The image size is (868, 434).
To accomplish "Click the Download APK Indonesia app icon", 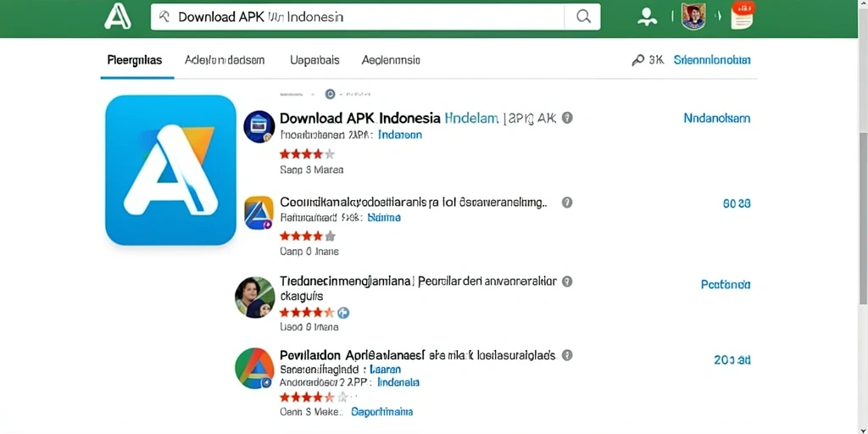I will [259, 127].
